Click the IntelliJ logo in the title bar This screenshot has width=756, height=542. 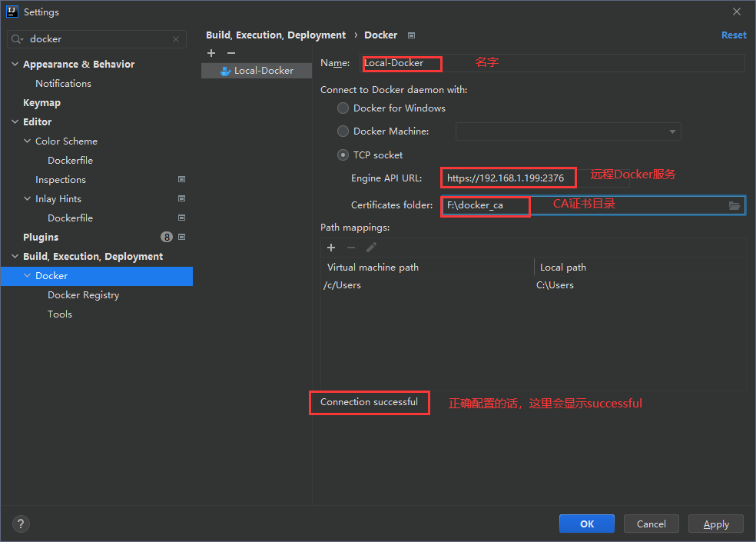coord(12,12)
